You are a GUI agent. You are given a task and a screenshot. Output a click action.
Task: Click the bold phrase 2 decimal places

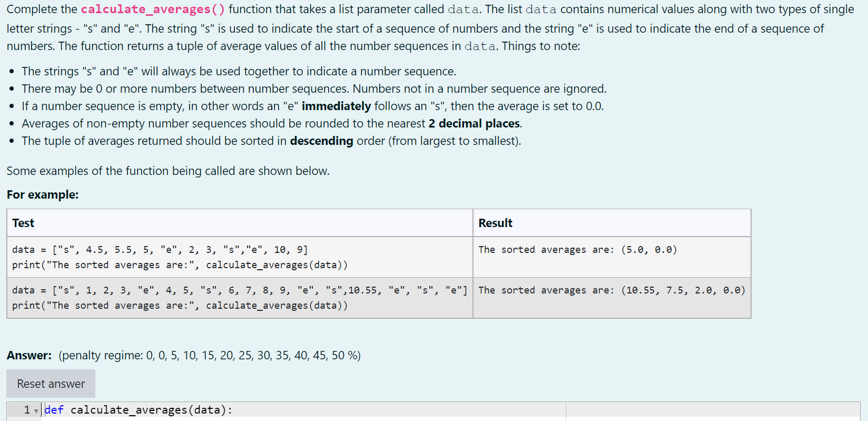click(474, 124)
